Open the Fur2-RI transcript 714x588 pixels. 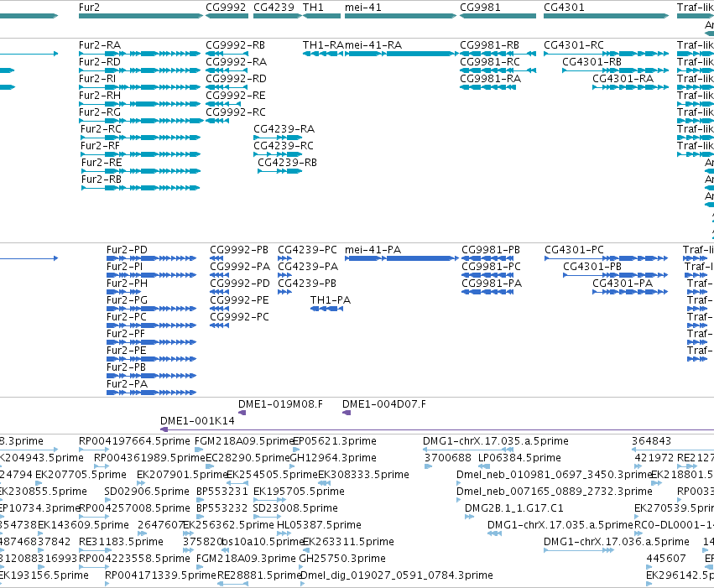[140, 87]
